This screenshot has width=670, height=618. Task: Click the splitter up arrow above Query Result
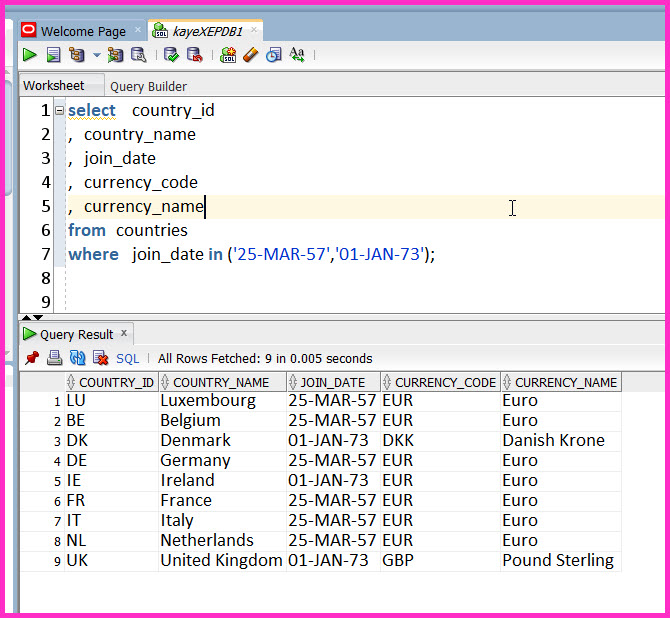26,317
